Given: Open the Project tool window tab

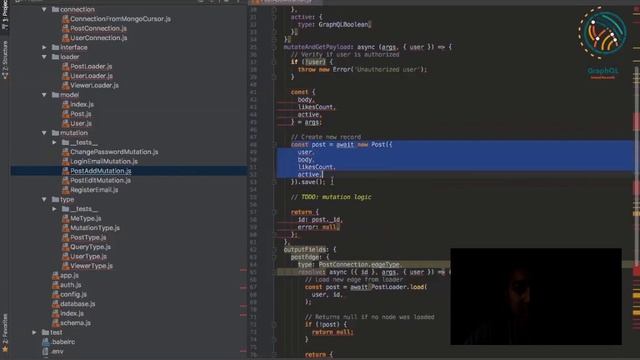Looking at the screenshot, I should point(5,16).
